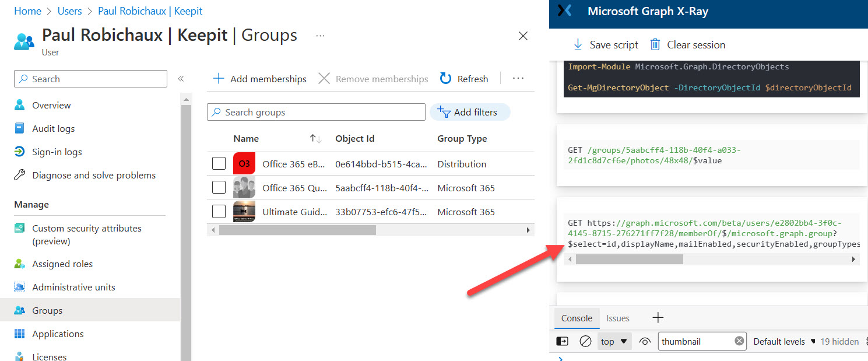Close the Groups blade
This screenshot has width=868, height=361.
point(523,36)
